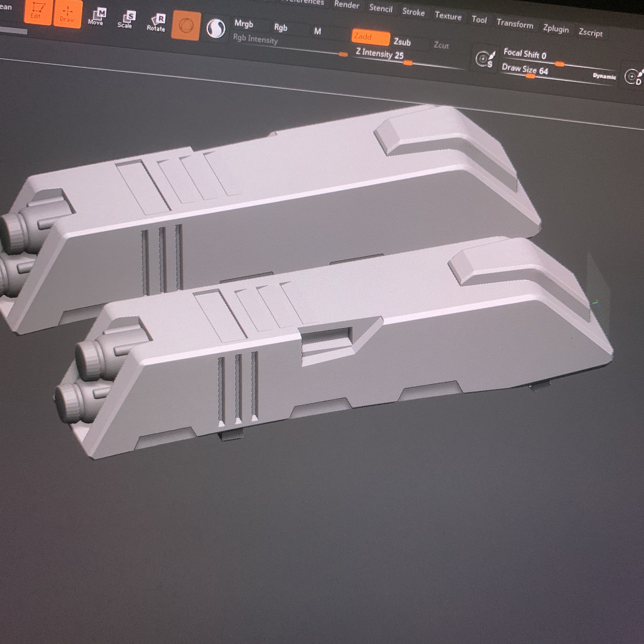Viewport: 644px width, 644px height.
Task: Click the orange gizmo sphere icon
Action: 186,26
